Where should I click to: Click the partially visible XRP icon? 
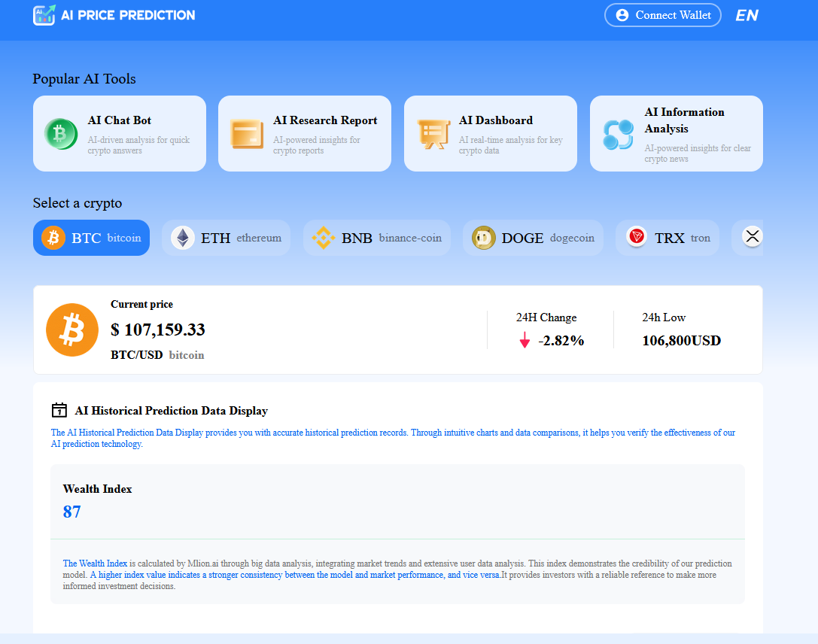pos(753,237)
